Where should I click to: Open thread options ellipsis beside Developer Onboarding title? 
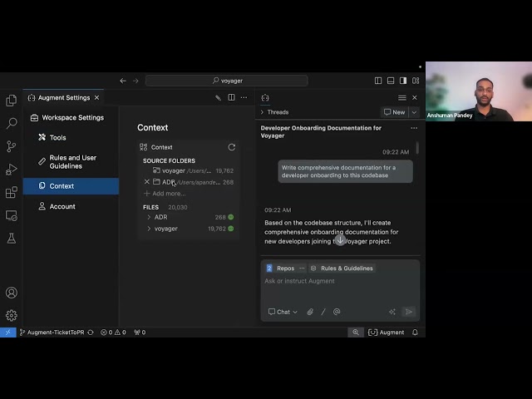point(414,128)
